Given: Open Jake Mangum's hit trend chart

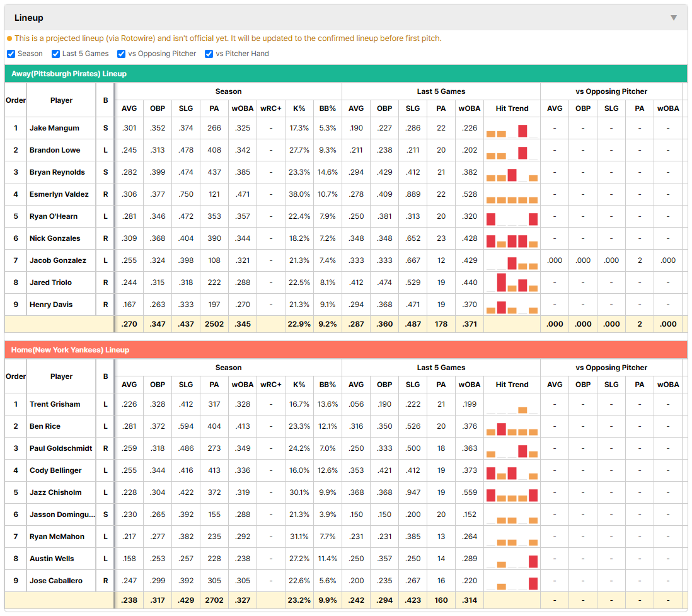Looking at the screenshot, I should coord(512,131).
